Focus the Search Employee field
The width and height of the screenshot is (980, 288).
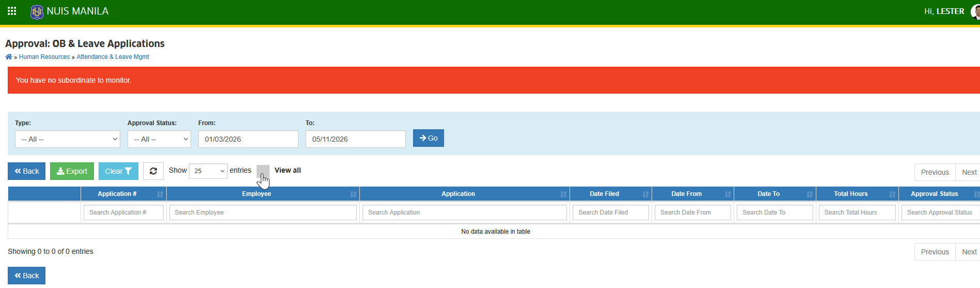(263, 213)
